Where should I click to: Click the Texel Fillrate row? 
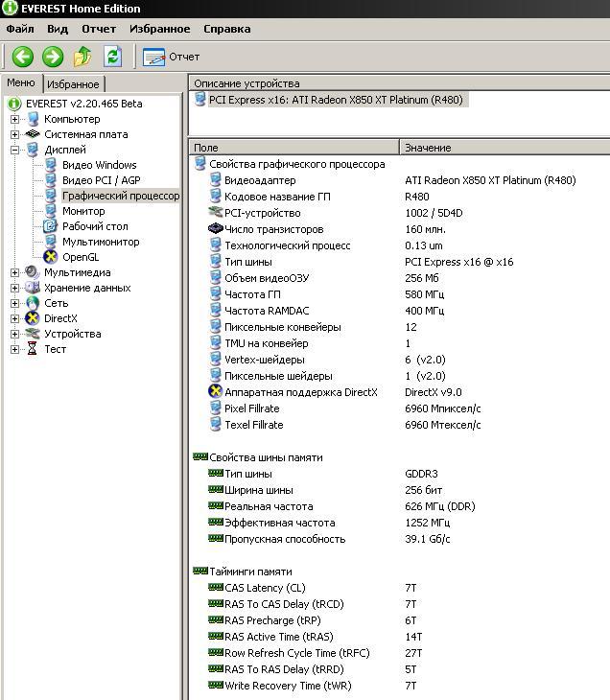click(399, 425)
